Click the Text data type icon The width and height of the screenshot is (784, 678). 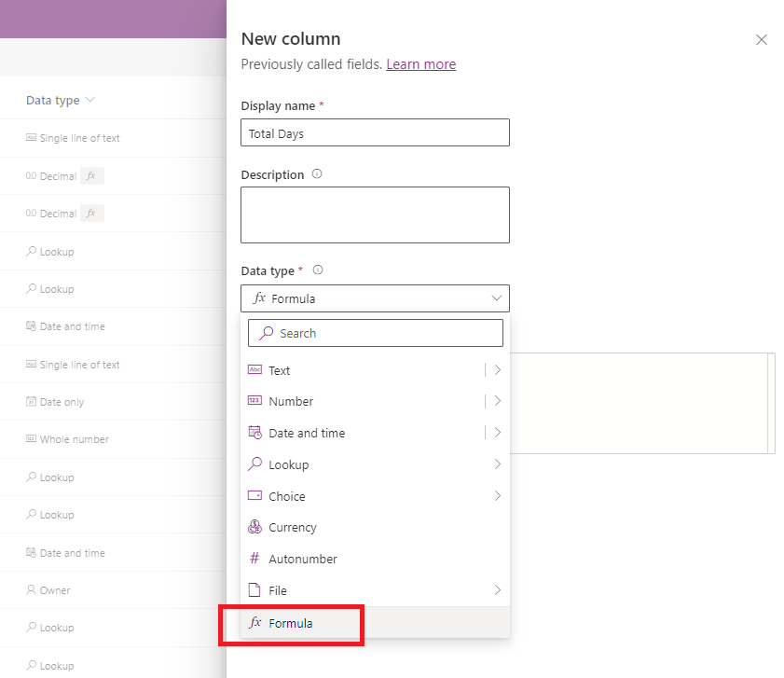pos(254,370)
